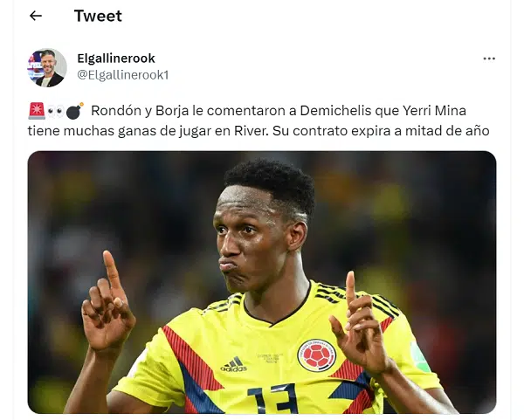The image size is (524, 420).
Task: Open the Elgallinerook display name link
Action: coord(116,59)
